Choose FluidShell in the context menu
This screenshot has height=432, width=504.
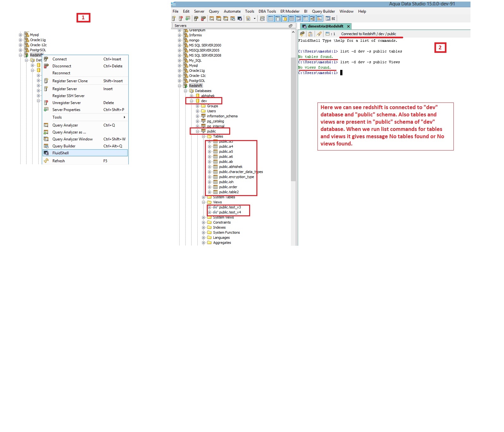click(85, 153)
